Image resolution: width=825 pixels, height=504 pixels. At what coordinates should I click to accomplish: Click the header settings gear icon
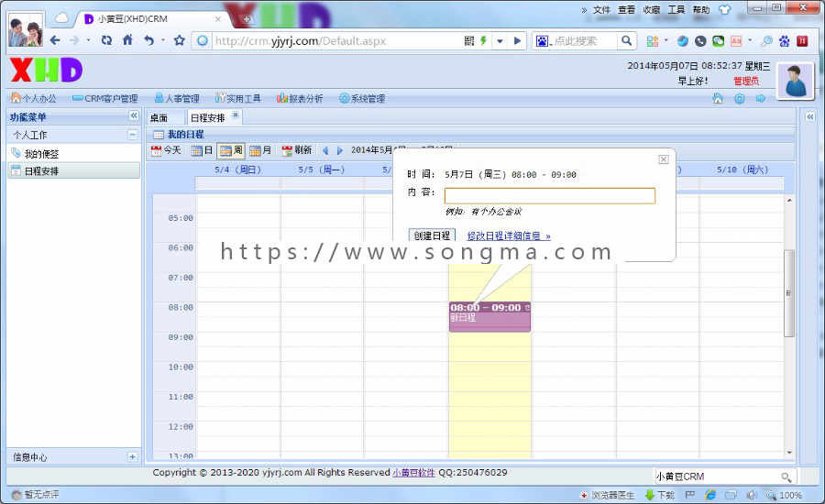point(739,98)
